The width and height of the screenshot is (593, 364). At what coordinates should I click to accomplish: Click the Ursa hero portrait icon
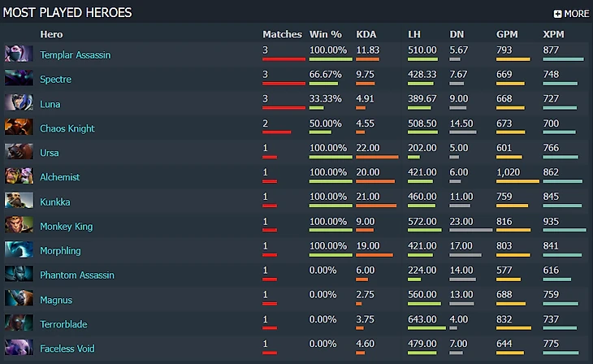click(19, 151)
